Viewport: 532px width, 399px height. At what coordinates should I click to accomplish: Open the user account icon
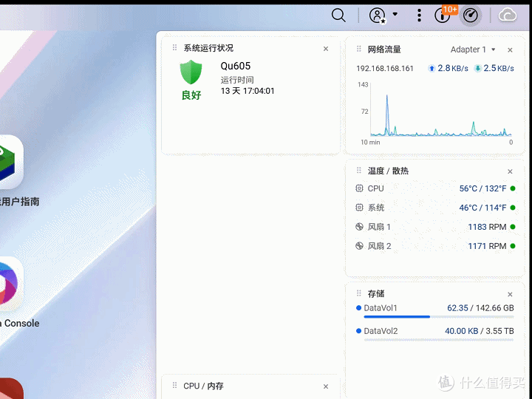click(378, 16)
